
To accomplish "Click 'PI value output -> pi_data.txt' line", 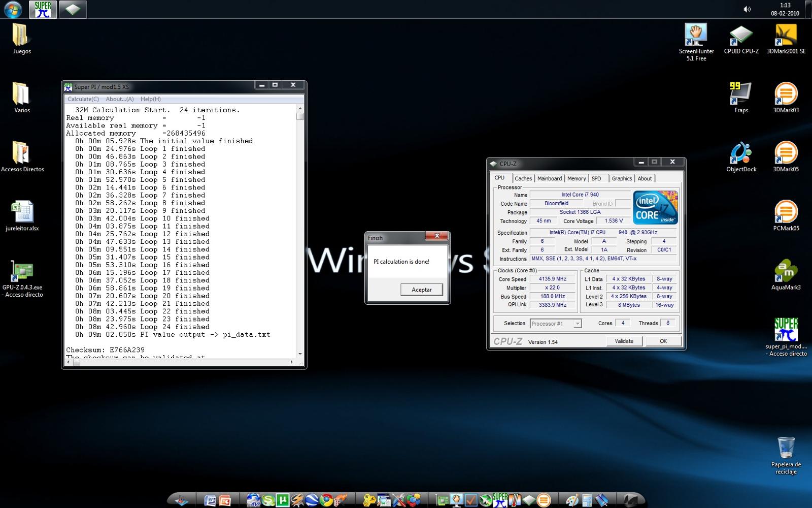I will [173, 334].
